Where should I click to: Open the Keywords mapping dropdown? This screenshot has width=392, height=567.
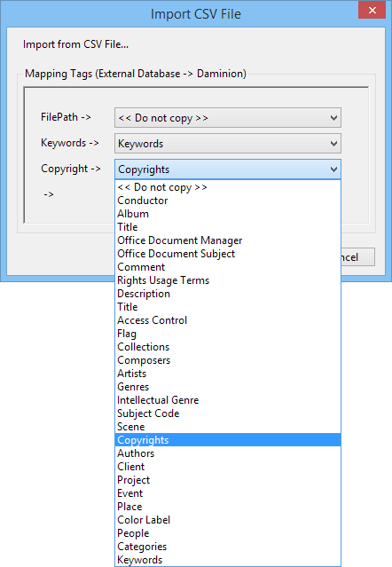pyautogui.click(x=228, y=144)
